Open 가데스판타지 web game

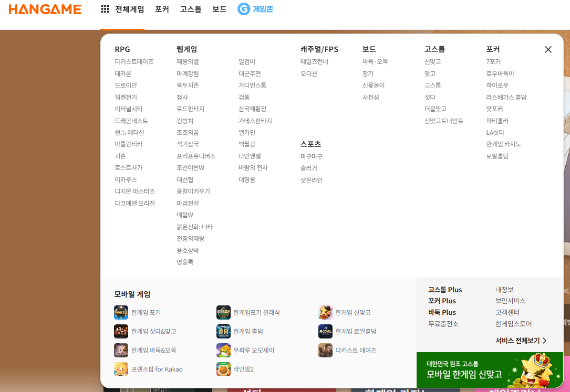(x=255, y=121)
